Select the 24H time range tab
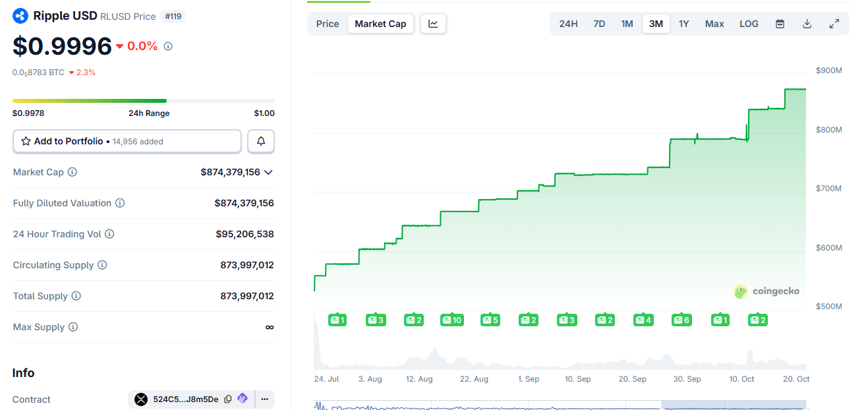This screenshot has height=410, width=868. coord(568,24)
